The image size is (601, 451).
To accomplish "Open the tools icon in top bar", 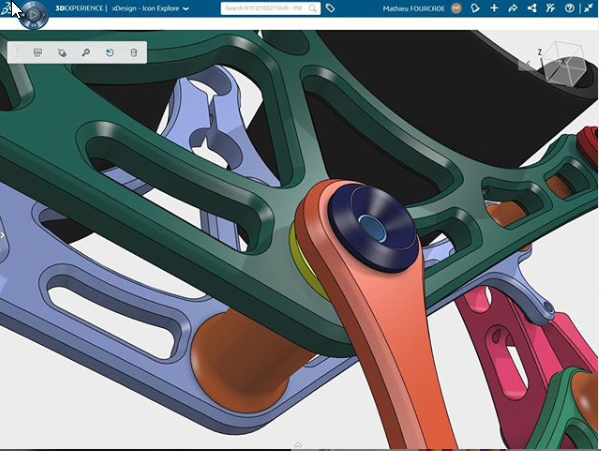I will point(550,8).
